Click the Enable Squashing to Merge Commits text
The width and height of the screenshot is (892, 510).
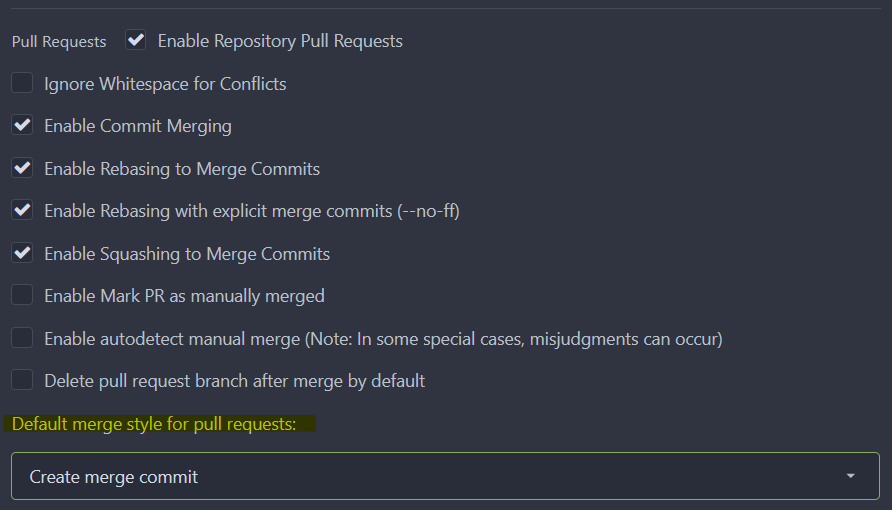pos(187,254)
